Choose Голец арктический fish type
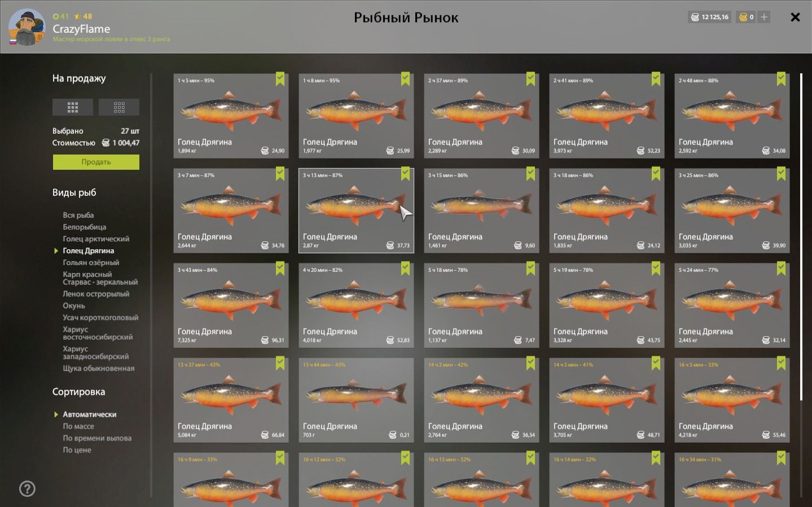 click(x=96, y=239)
